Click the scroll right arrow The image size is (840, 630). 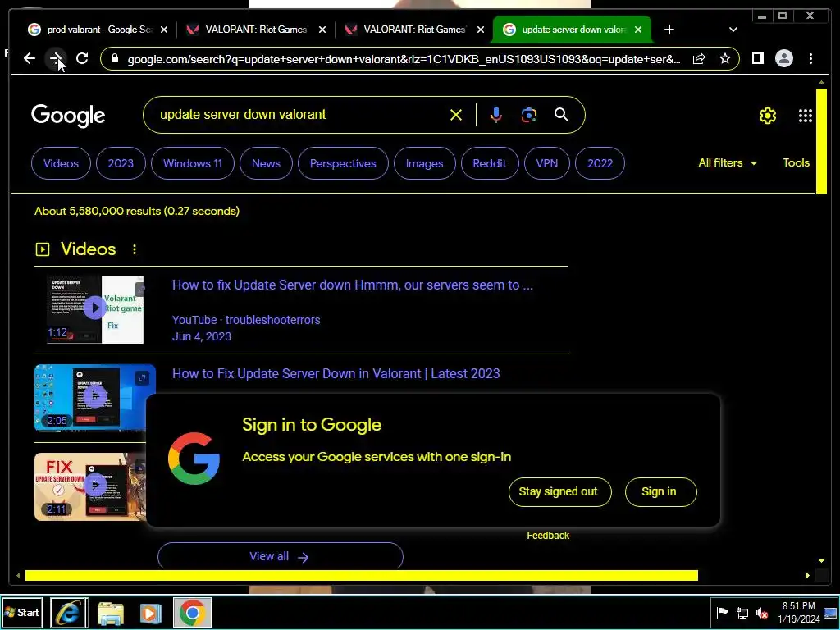(x=808, y=575)
